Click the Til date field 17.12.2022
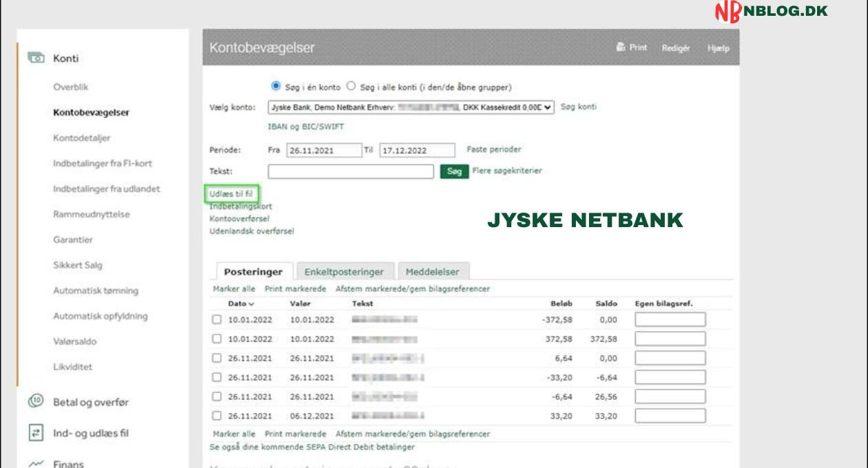 (417, 151)
